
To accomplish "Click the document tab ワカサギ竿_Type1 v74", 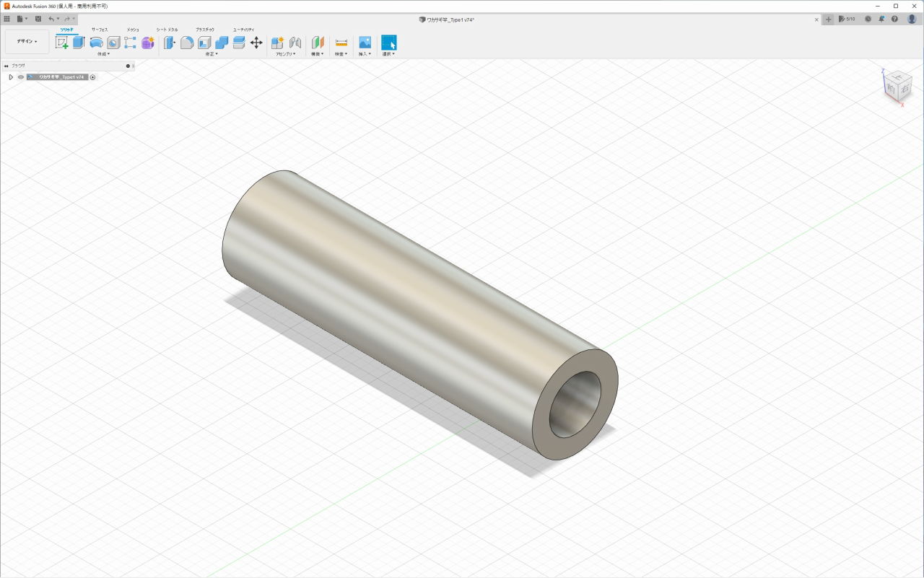I will [446, 19].
